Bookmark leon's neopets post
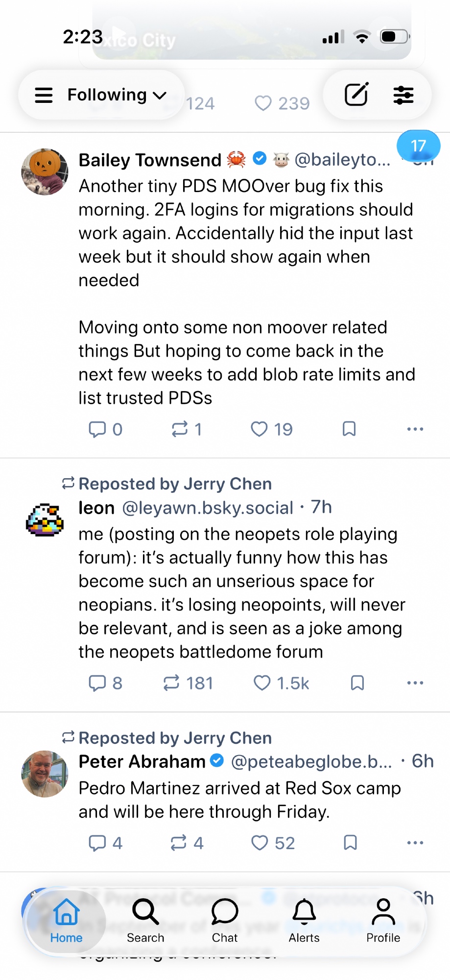This screenshot has width=450, height=980. pyautogui.click(x=357, y=683)
